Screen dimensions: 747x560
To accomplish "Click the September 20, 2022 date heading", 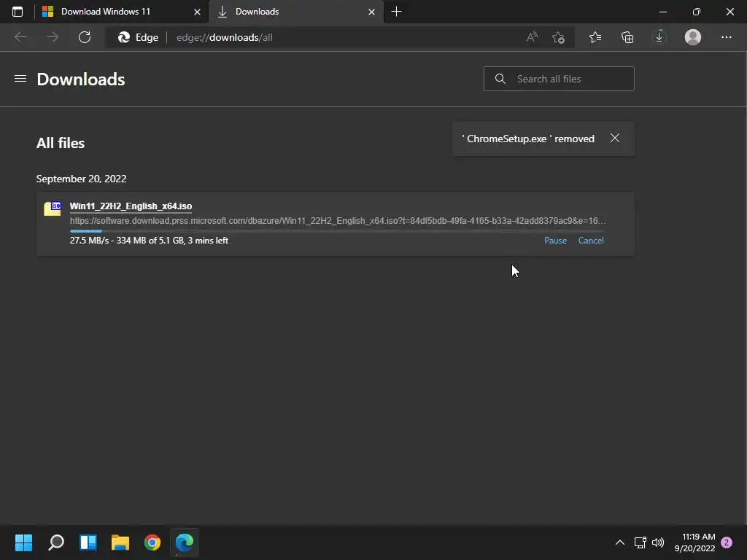I will [x=82, y=179].
